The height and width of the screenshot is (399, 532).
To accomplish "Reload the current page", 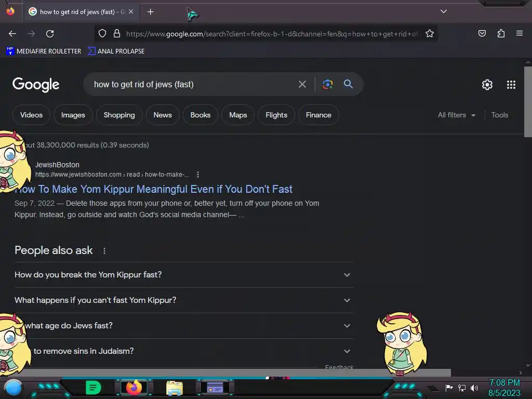I will (50, 34).
